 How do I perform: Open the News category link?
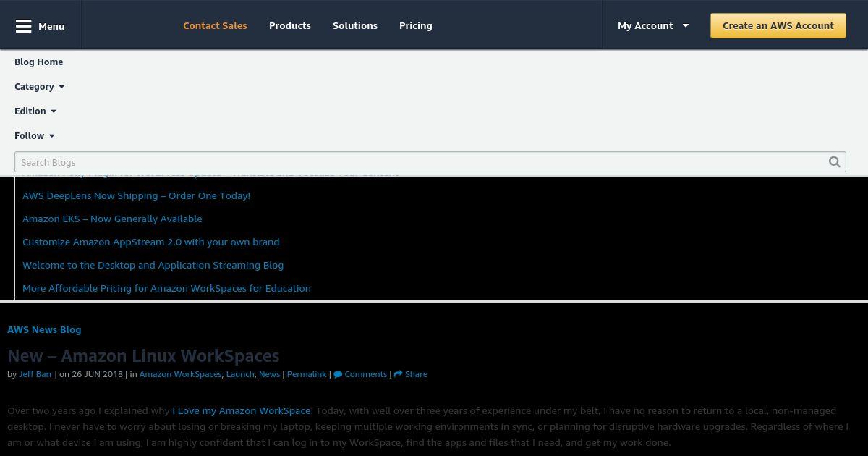(269, 374)
